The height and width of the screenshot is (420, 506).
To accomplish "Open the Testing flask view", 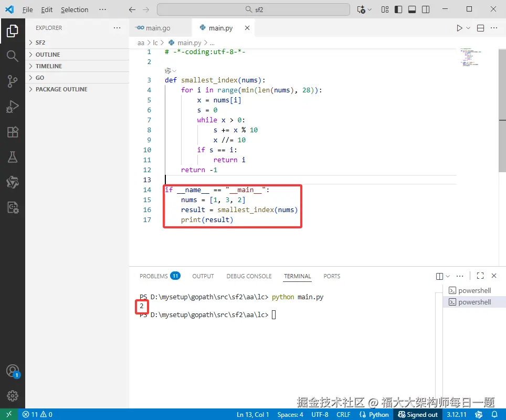I will tap(12, 157).
